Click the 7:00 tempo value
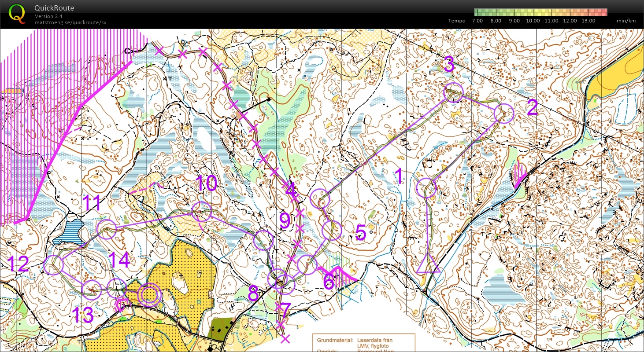The image size is (644, 352). pos(477,21)
